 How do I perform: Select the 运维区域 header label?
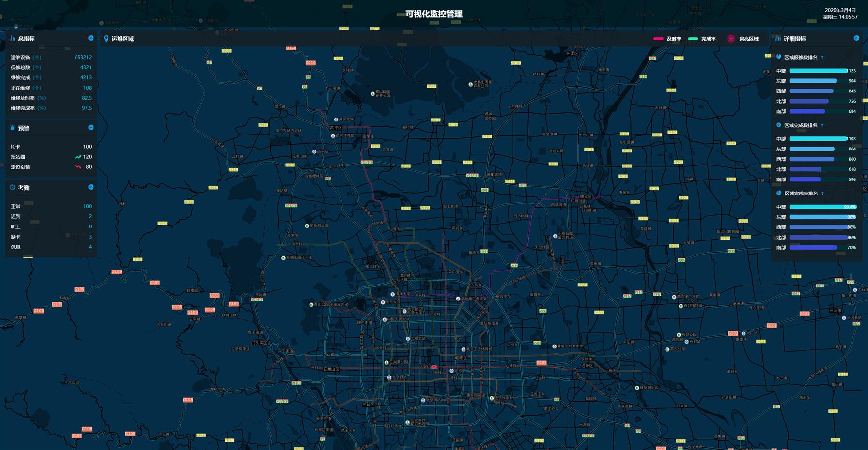[123, 39]
